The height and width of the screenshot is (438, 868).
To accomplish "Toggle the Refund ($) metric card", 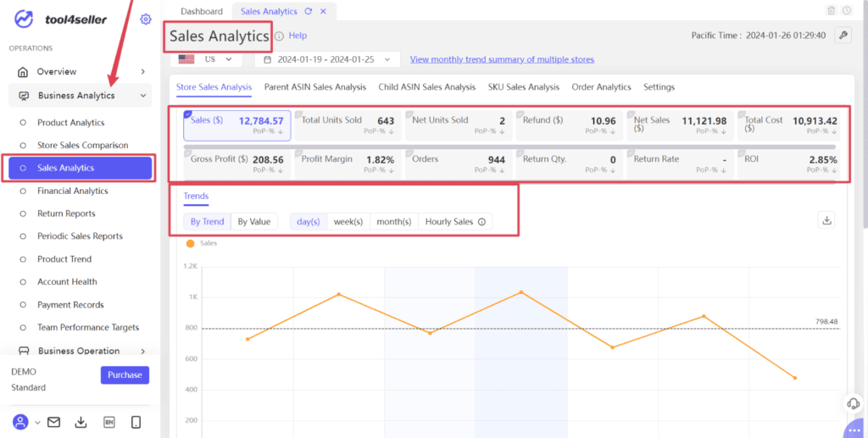I will point(569,125).
